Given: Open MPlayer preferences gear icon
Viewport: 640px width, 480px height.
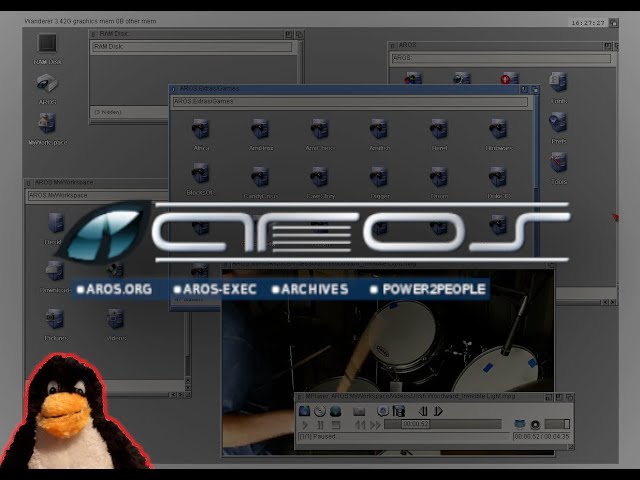Looking at the screenshot, I should [x=382, y=411].
